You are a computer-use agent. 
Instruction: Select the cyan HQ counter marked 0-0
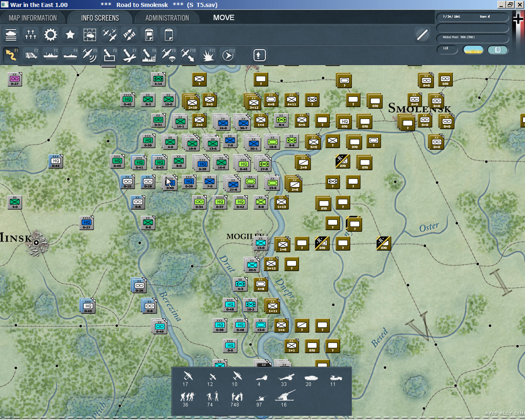230,346
